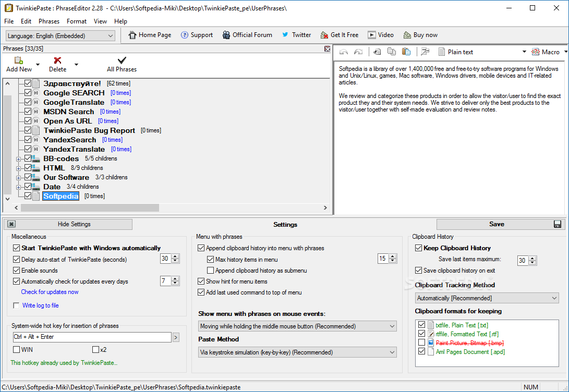Click the BB-codes folder icon

click(x=35, y=158)
